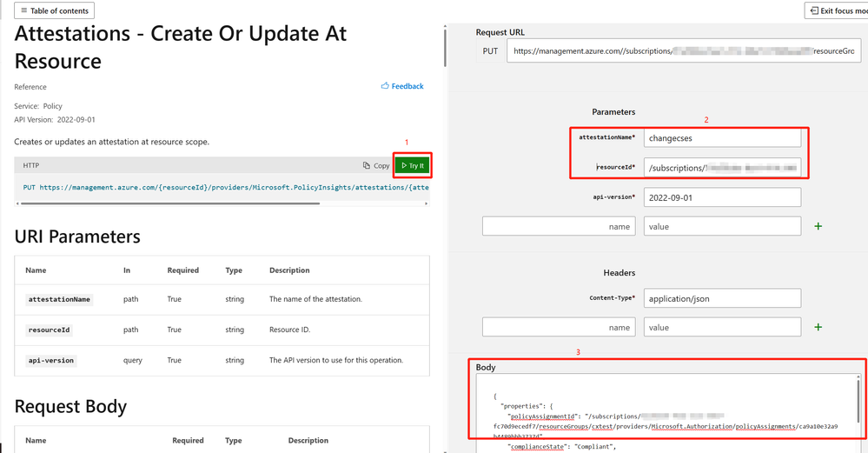Edit the api-version parameter field

pyautogui.click(x=722, y=197)
